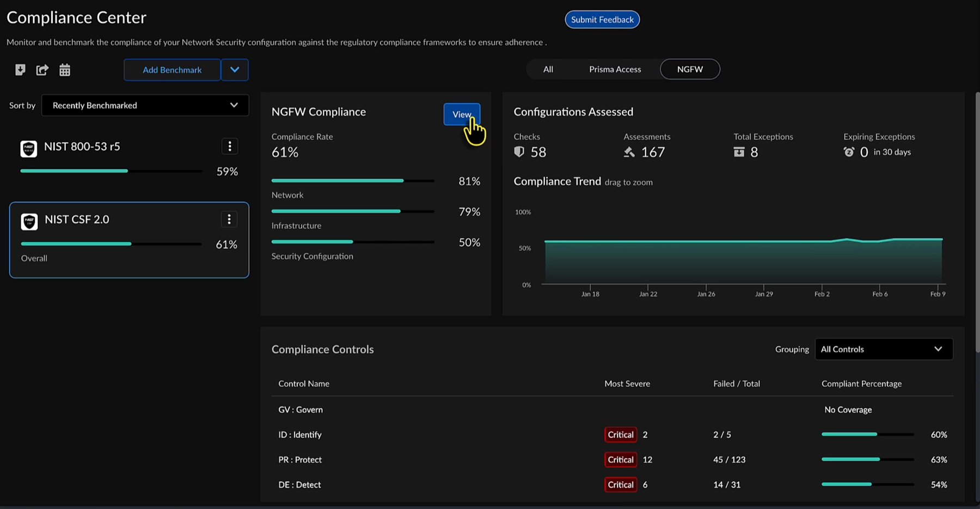Click the Assessments gavel icon
The width and height of the screenshot is (980, 509).
[629, 152]
